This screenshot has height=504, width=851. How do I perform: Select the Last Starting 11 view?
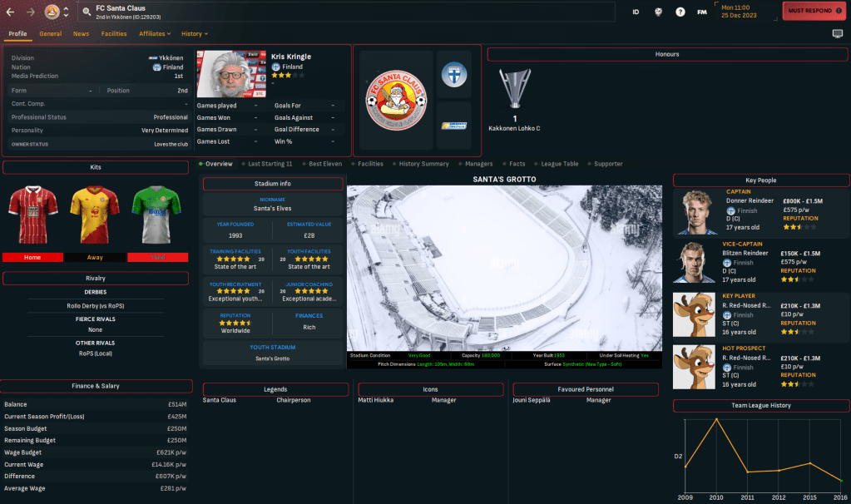pyautogui.click(x=270, y=164)
